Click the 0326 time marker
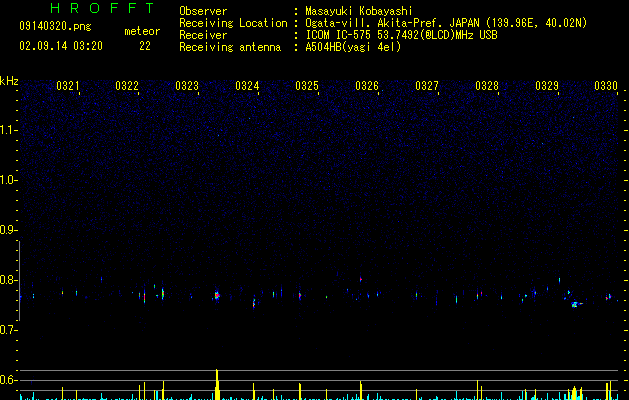 (x=367, y=86)
